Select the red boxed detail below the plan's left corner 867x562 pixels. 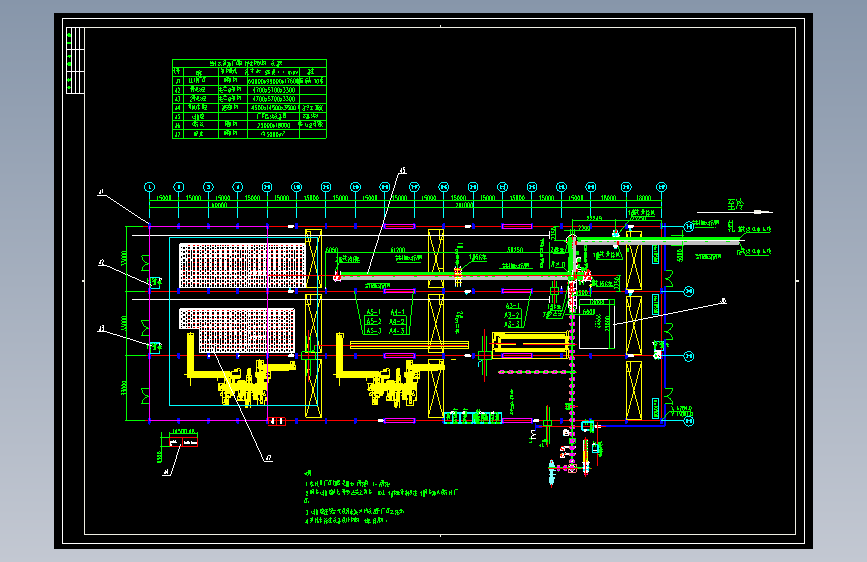[183, 441]
